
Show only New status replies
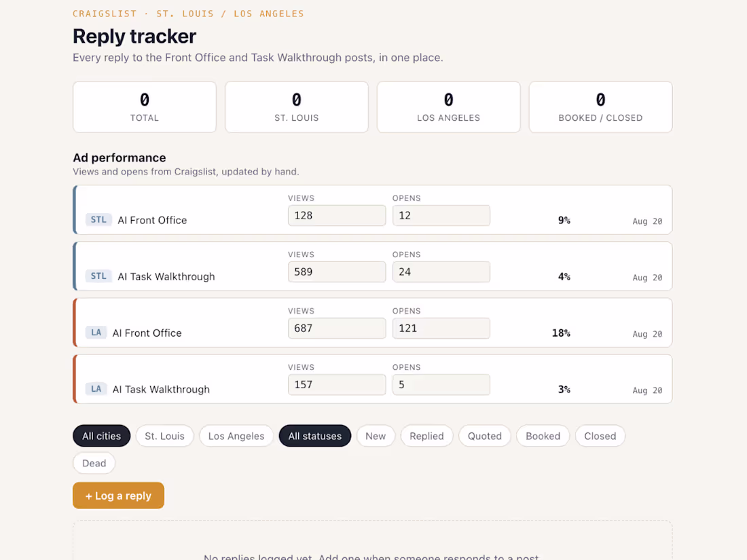(376, 436)
